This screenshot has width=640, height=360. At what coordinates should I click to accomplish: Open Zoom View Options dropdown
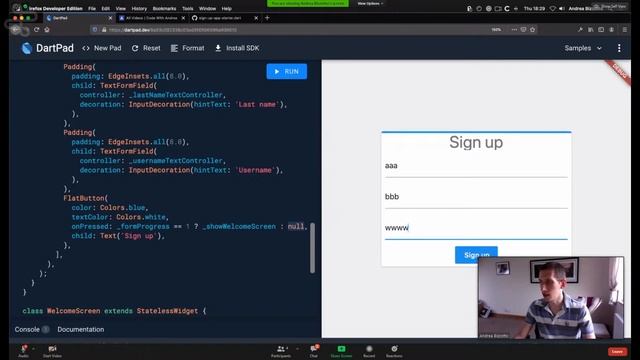pyautogui.click(x=370, y=4)
